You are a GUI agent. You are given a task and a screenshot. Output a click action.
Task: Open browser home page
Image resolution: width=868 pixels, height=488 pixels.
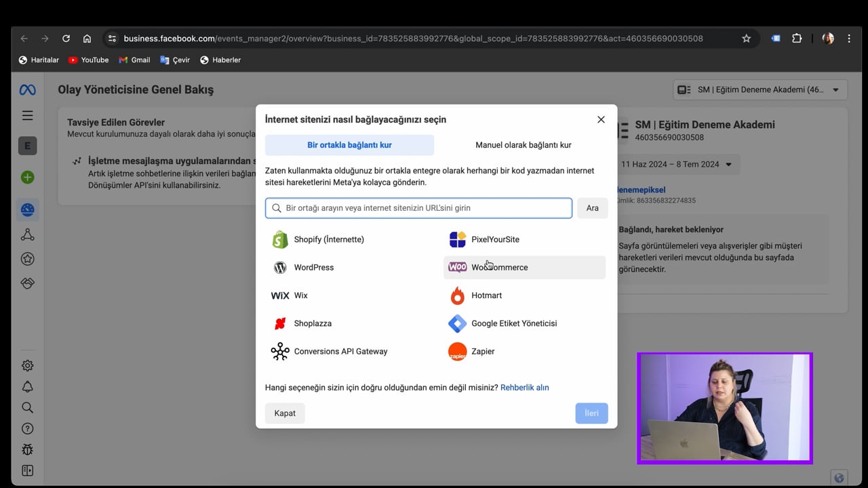click(87, 39)
